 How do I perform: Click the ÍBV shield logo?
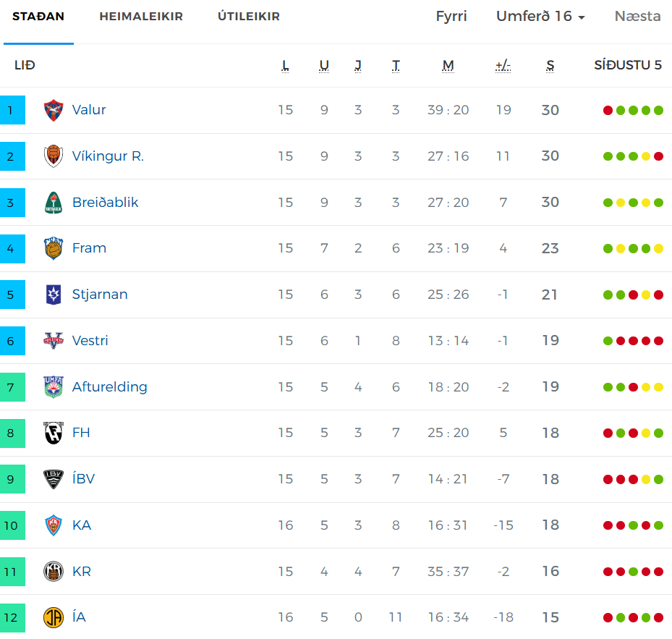click(x=54, y=479)
